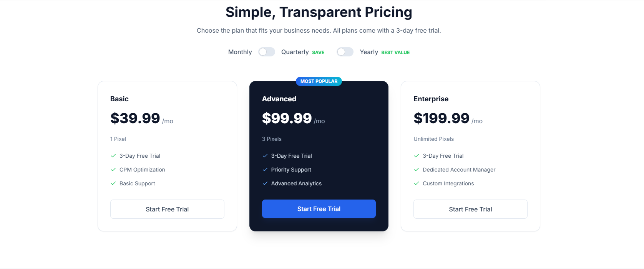
Task: Select the Monthly billing option label
Action: pos(239,52)
